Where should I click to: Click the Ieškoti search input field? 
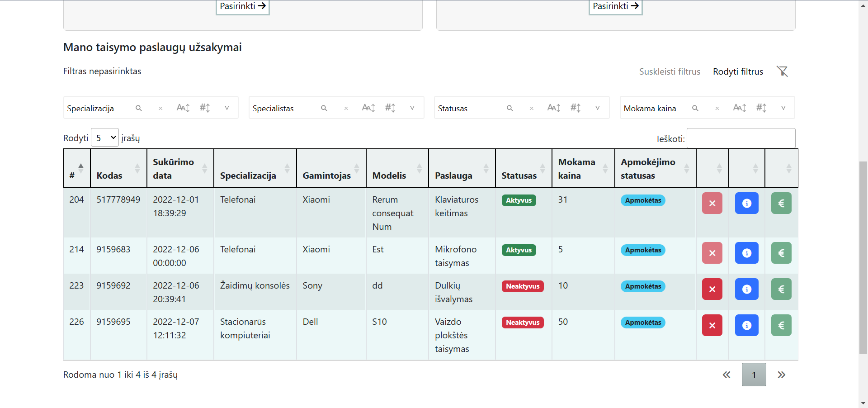click(741, 138)
